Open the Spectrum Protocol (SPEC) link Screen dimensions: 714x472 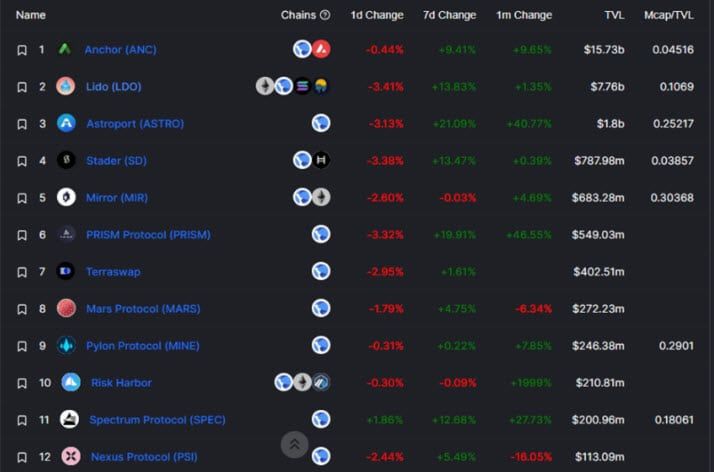point(158,420)
